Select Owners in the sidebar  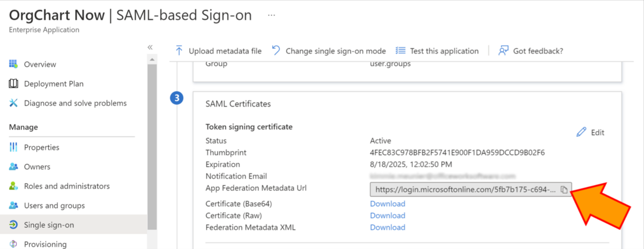point(37,167)
